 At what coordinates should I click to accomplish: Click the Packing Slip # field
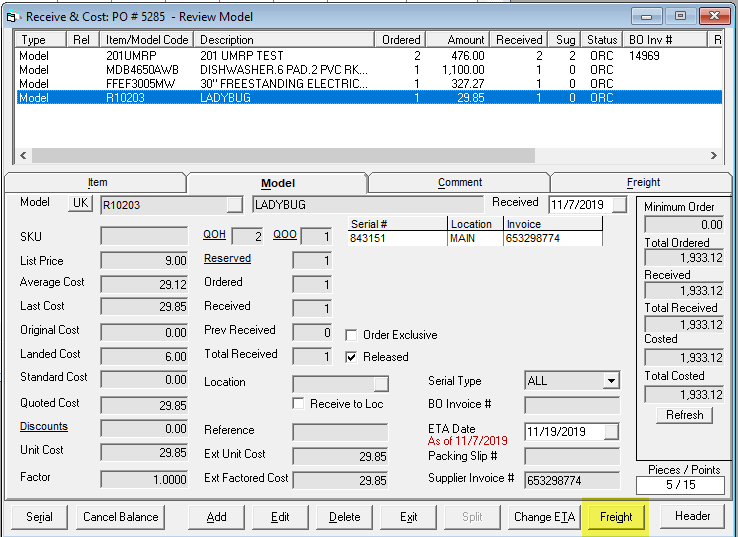tap(572, 456)
